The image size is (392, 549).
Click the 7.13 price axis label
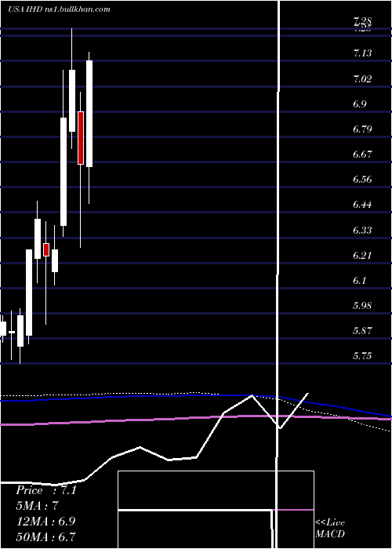362,53
